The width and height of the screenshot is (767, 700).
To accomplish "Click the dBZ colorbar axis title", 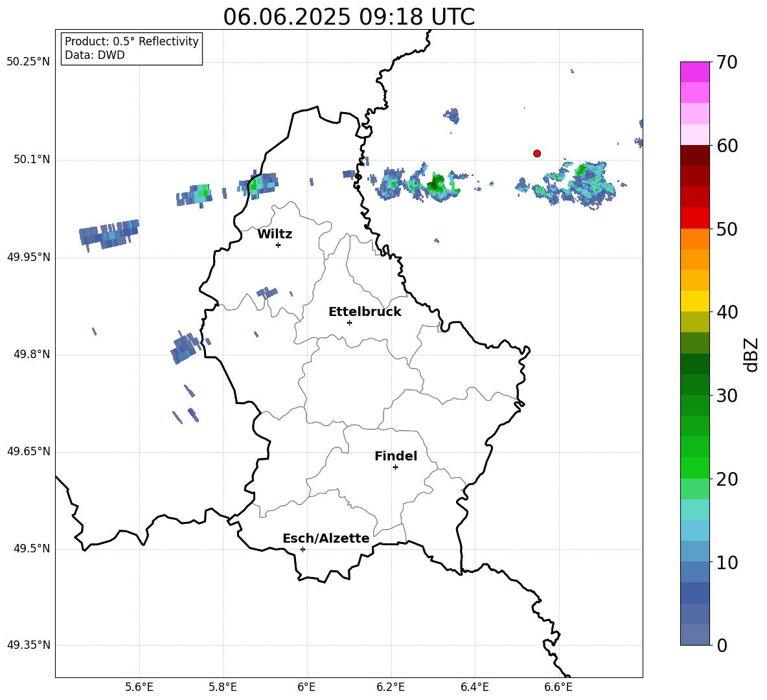I will point(752,354).
